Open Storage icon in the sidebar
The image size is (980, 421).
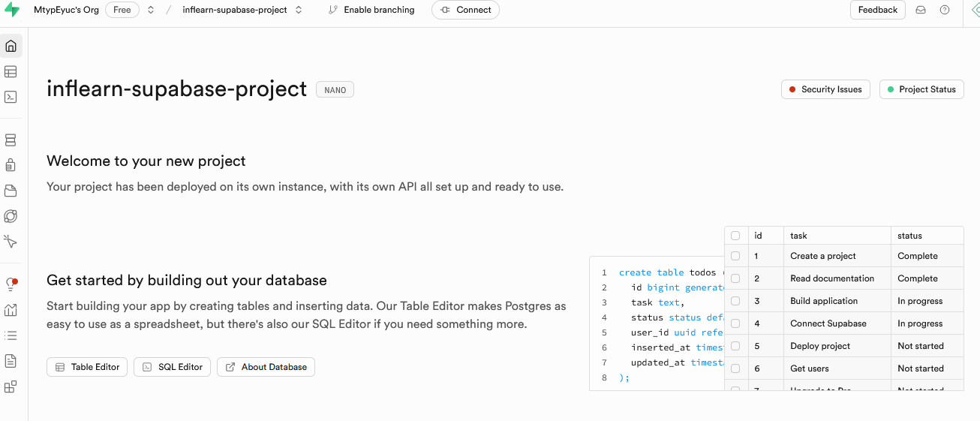coord(11,191)
